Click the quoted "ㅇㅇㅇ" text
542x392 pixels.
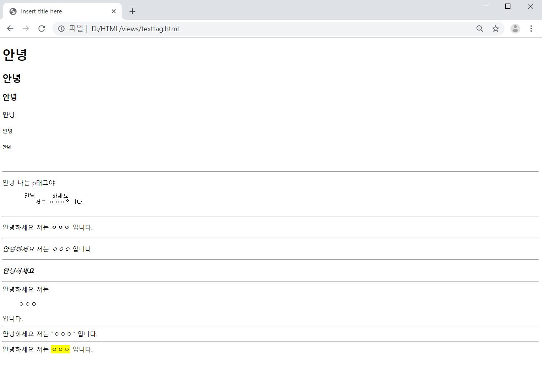(x=63, y=334)
